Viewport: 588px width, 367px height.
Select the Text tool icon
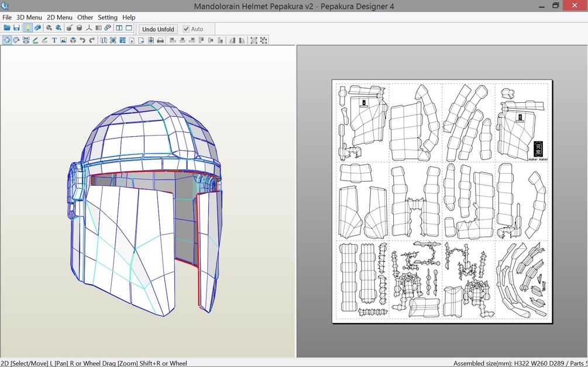(54, 40)
